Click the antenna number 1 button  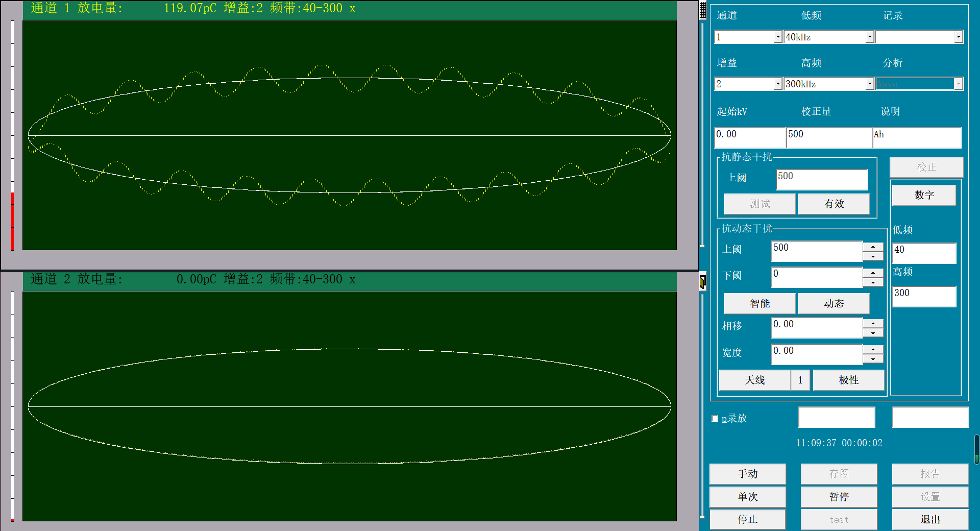800,380
